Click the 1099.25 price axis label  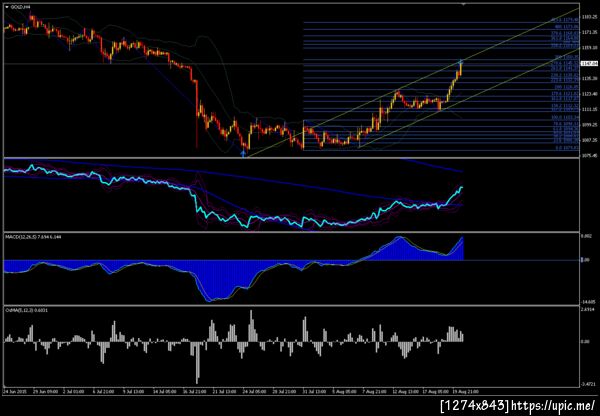coord(589,125)
